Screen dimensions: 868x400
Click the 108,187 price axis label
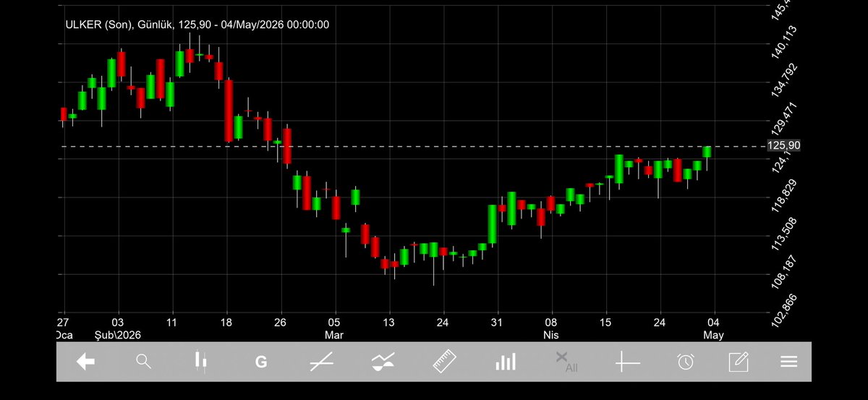(784, 273)
